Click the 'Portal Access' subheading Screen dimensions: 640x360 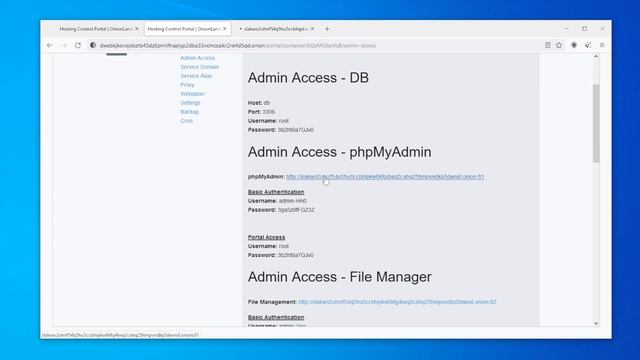267,237
